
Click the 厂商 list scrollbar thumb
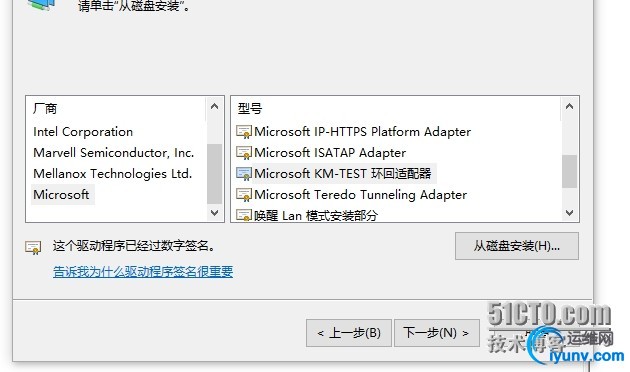coord(215,174)
